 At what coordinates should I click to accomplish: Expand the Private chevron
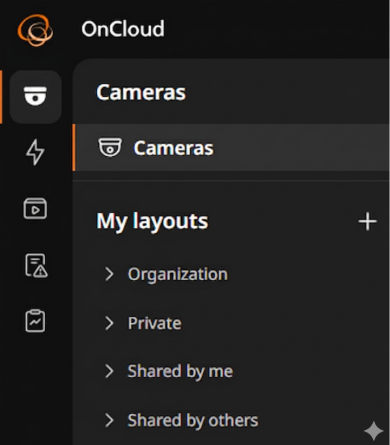click(109, 323)
